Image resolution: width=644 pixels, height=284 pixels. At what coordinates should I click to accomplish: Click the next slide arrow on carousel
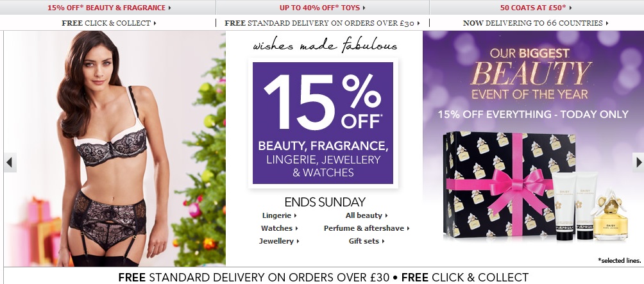click(x=638, y=163)
